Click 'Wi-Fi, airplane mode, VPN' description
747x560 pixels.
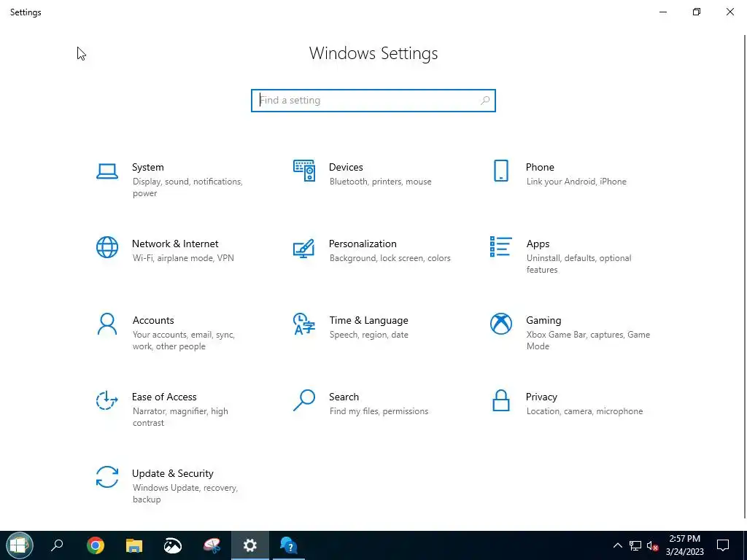183,258
